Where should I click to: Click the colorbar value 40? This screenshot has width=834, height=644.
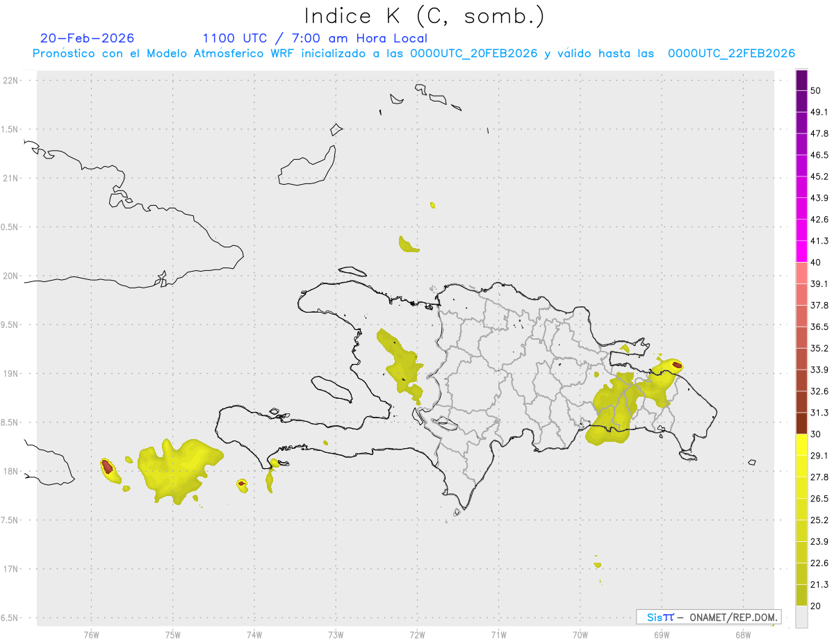pos(816,262)
